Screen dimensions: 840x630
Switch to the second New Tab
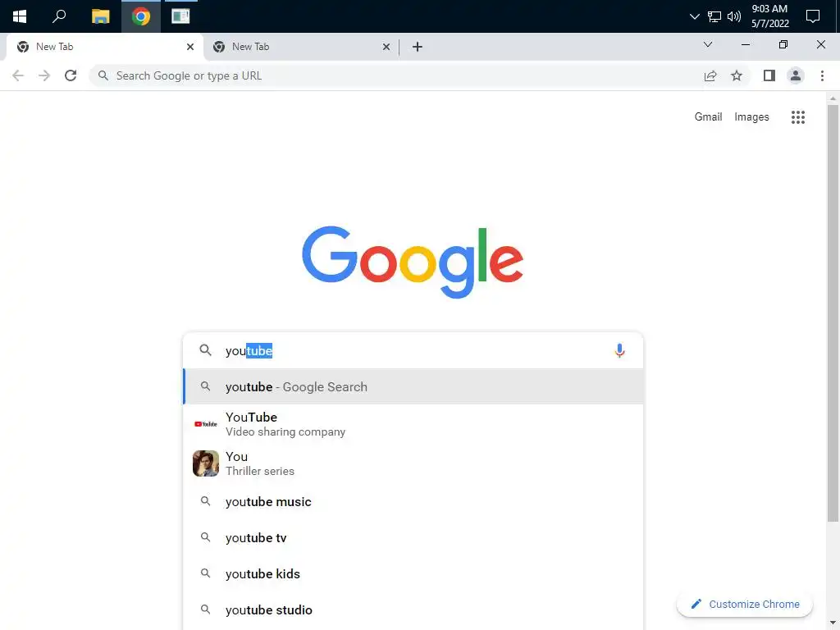click(x=300, y=47)
